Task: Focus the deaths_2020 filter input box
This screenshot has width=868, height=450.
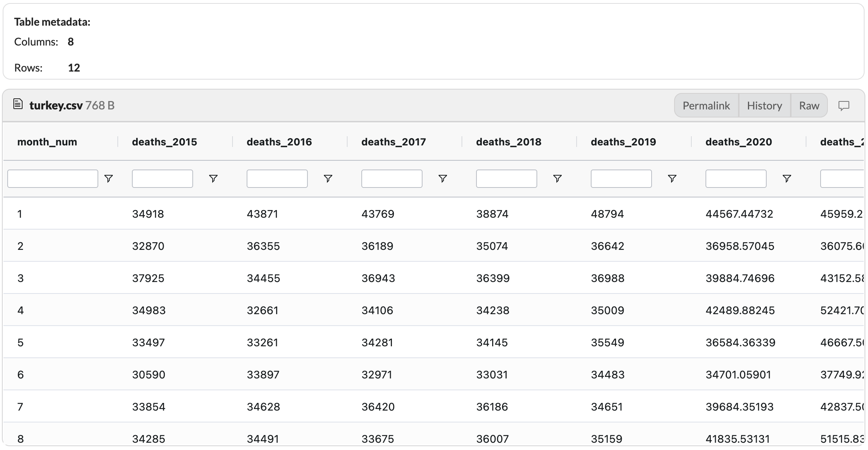Action: pyautogui.click(x=736, y=179)
